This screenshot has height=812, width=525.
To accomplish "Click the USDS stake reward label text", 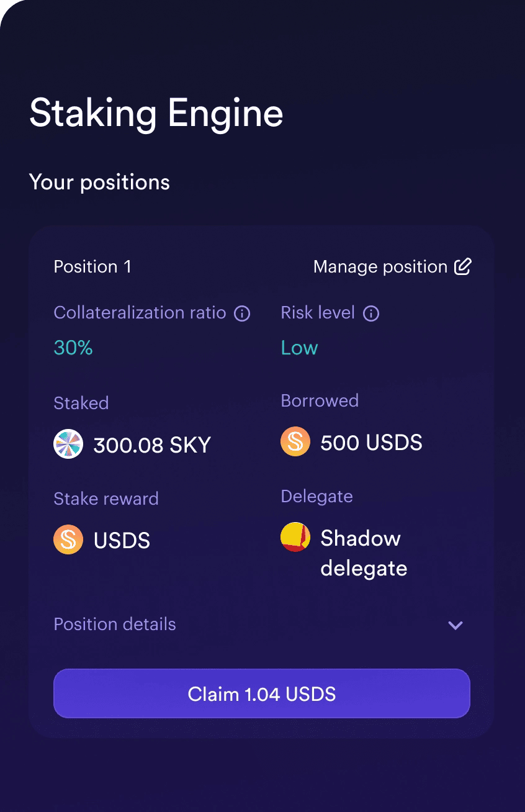I will (122, 541).
